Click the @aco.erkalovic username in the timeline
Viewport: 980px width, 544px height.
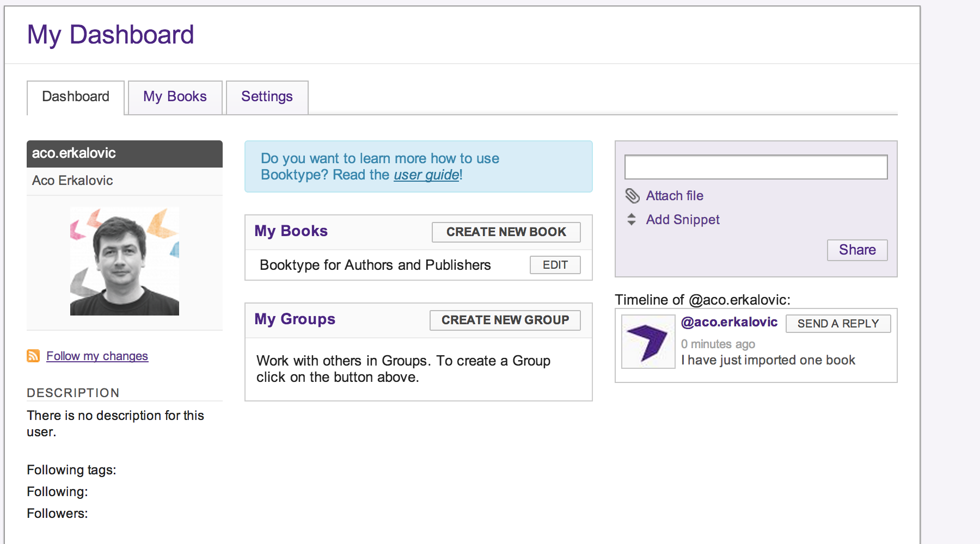(730, 322)
